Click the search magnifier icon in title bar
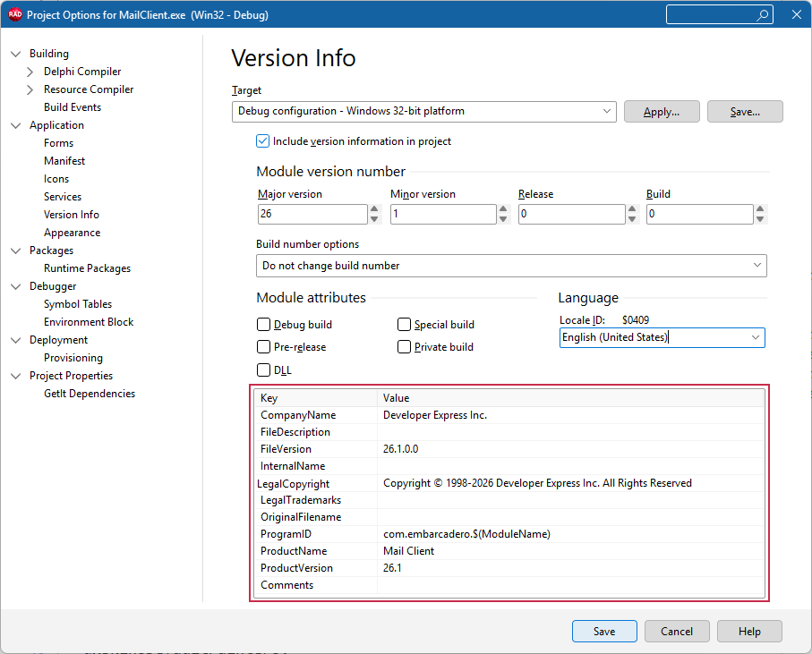 762,15
